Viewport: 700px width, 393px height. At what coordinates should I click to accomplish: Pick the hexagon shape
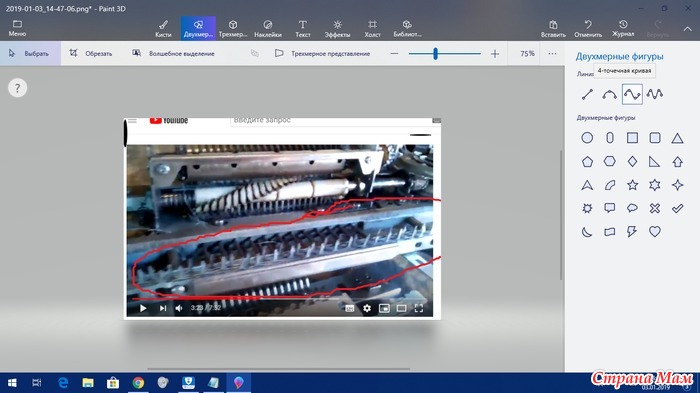pyautogui.click(x=610, y=161)
